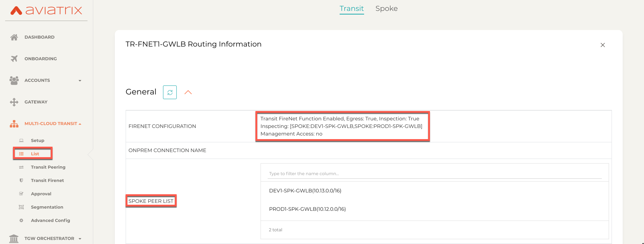Click the General section heading

click(x=141, y=92)
